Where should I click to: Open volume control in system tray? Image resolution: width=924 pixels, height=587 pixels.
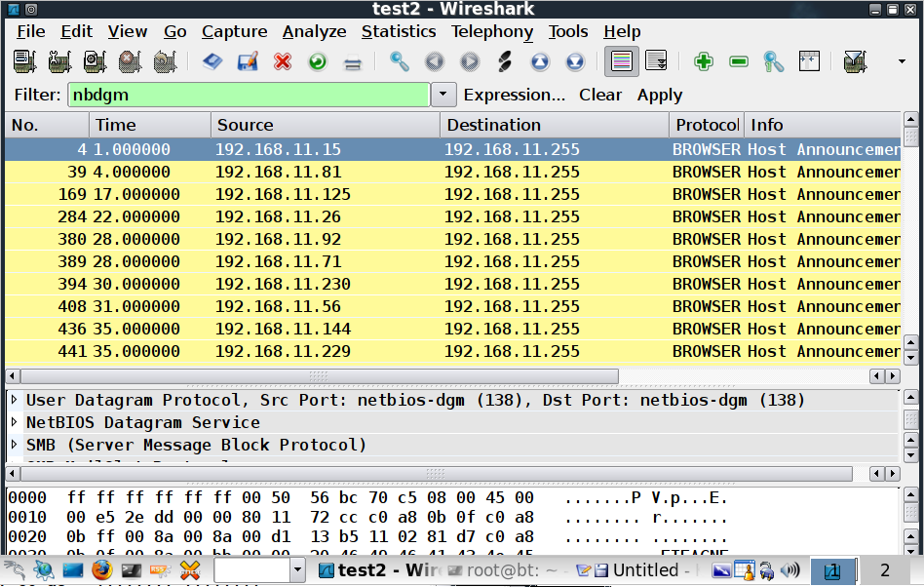790,569
